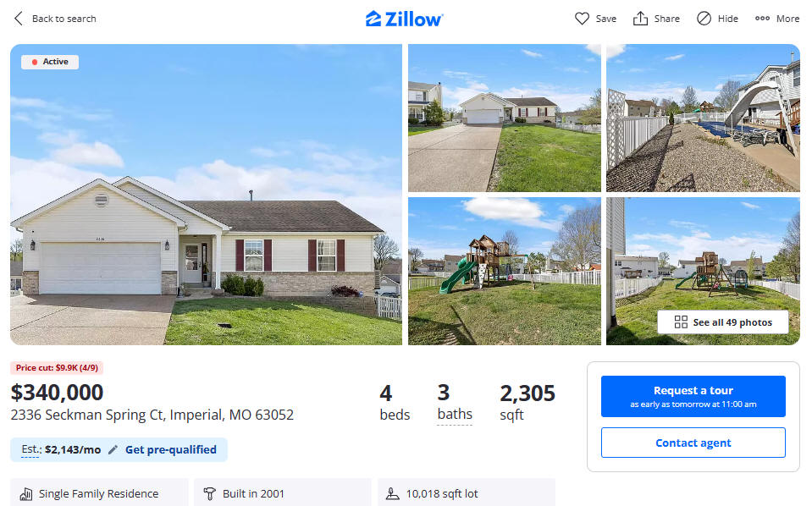Screen dimensions: 812x506
Task: Click the Single Family Residence building icon
Action: 26,494
